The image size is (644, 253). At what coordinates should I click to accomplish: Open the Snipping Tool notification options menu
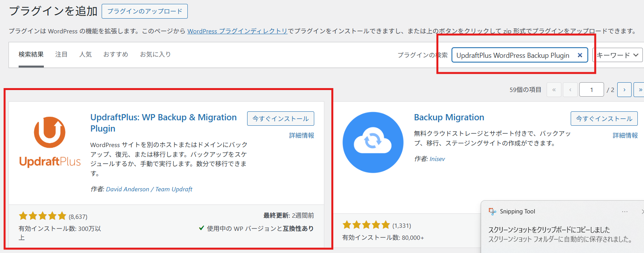(x=625, y=211)
